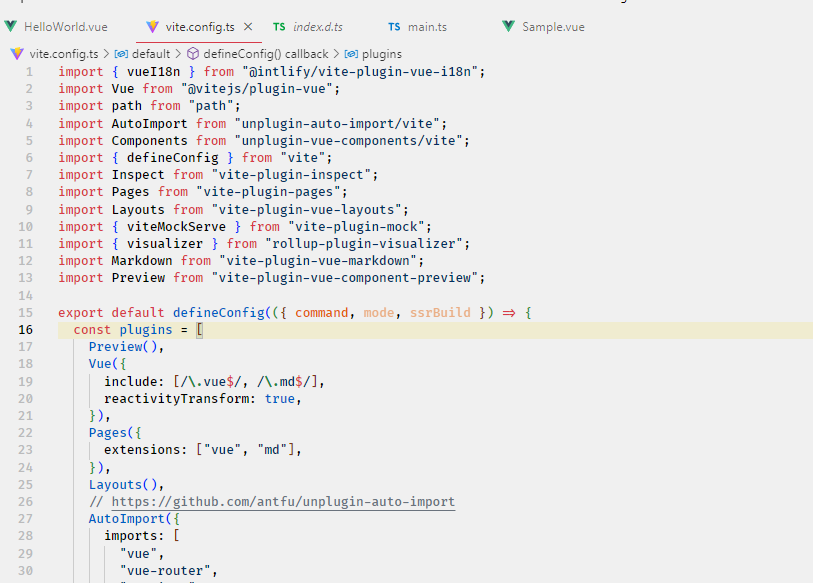Viewport: 813px width, 583px height.
Task: Switch to the main.ts tab
Action: pyautogui.click(x=427, y=25)
